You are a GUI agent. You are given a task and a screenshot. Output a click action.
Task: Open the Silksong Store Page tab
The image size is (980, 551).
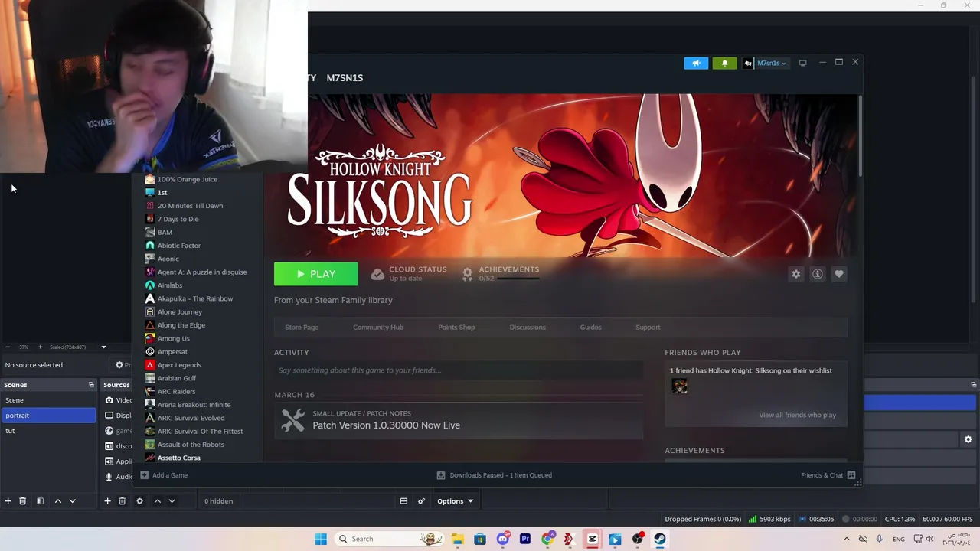coord(302,327)
